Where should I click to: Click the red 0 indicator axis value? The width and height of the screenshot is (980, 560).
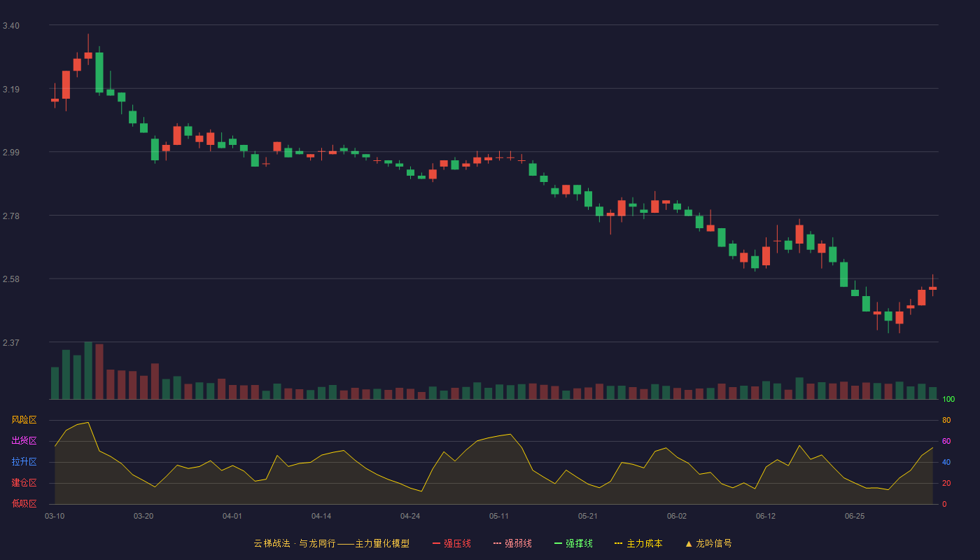pyautogui.click(x=944, y=504)
